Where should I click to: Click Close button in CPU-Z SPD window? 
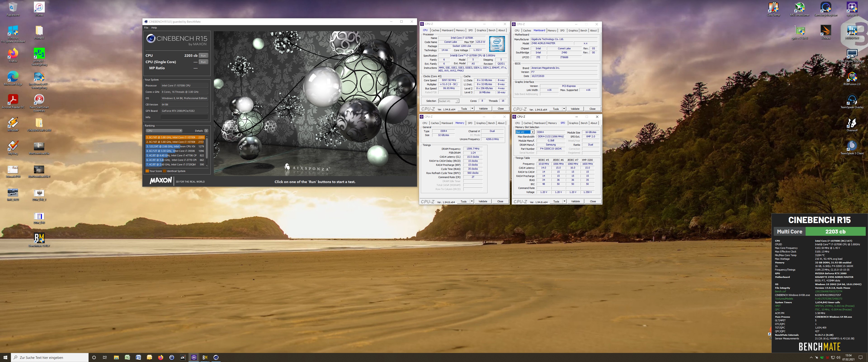click(x=593, y=201)
